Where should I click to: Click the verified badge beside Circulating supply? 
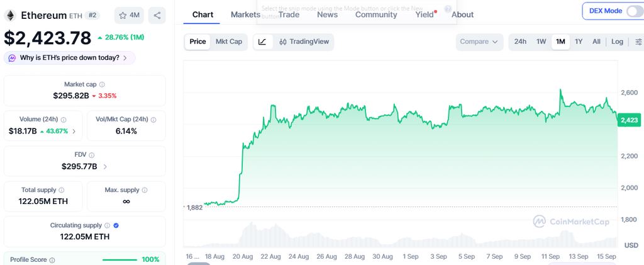click(x=116, y=225)
